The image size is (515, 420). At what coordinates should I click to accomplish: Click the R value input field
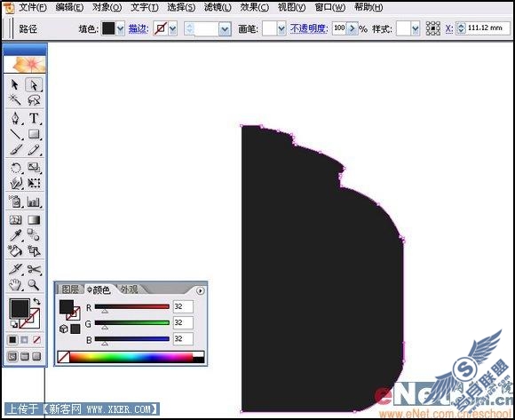(183, 306)
